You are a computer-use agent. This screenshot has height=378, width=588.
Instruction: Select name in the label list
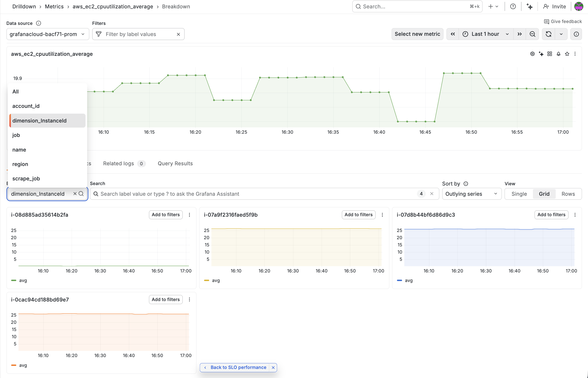47,150
